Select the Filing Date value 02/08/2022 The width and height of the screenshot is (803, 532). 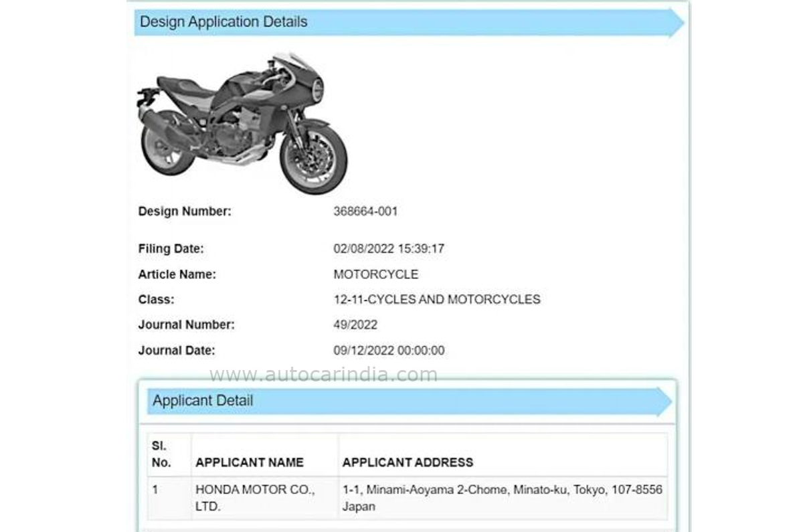(x=389, y=248)
